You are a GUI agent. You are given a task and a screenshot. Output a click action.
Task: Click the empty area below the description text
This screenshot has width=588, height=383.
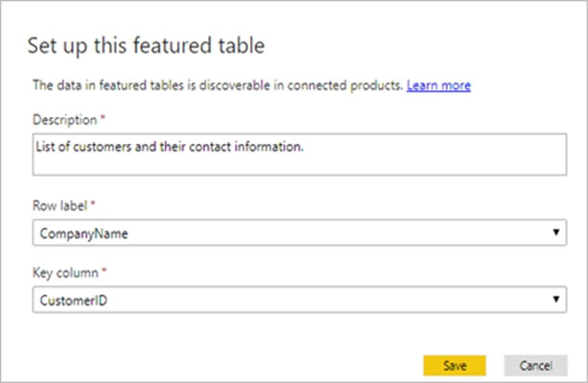click(299, 165)
